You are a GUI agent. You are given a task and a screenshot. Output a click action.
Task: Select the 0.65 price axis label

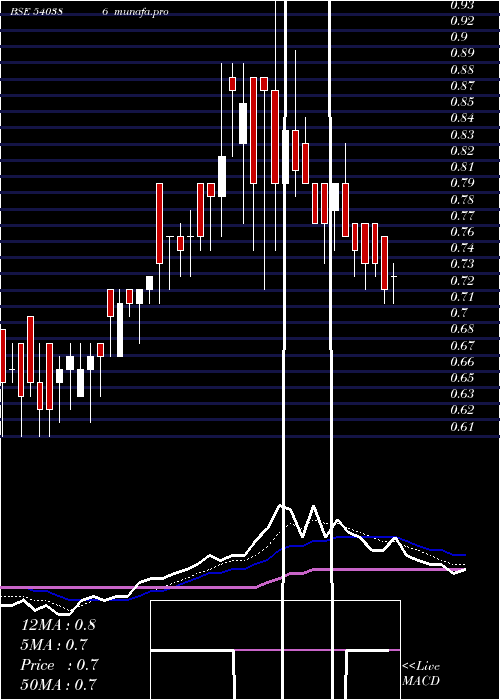[x=462, y=378]
